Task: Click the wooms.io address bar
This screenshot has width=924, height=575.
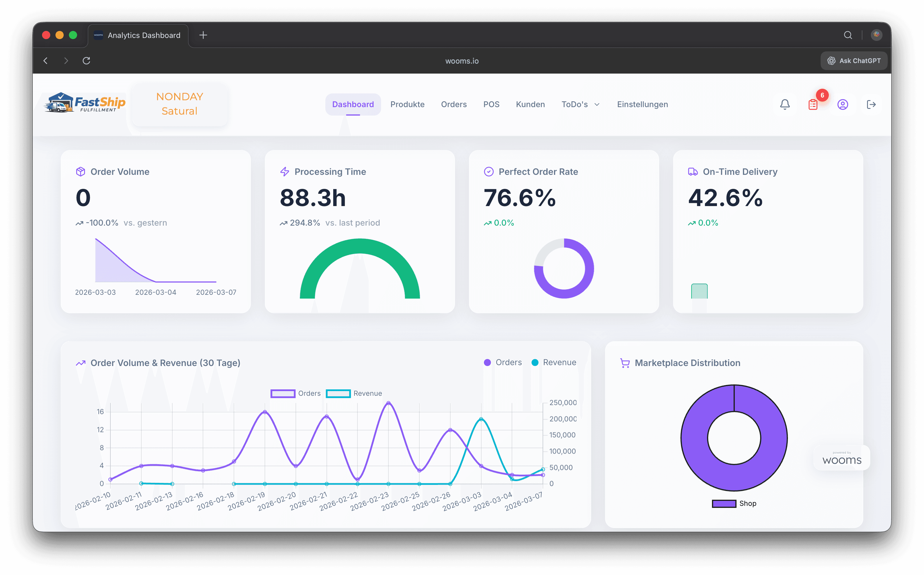Action: point(462,61)
